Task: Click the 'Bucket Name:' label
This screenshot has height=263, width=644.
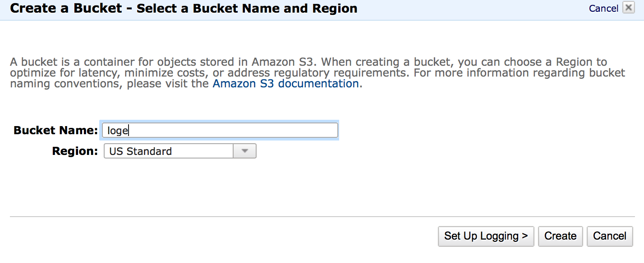Action: point(55,131)
